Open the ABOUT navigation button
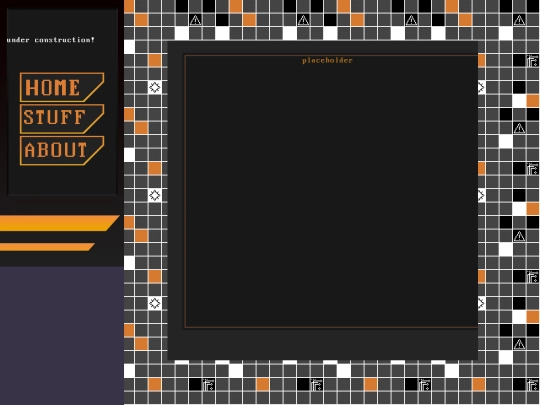The height and width of the screenshot is (405, 540). (62, 151)
